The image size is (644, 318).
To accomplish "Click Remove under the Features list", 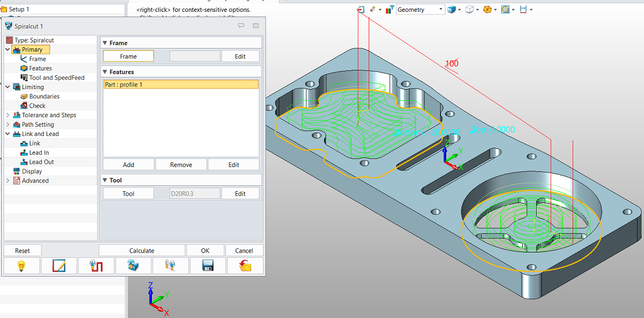I will [x=181, y=165].
